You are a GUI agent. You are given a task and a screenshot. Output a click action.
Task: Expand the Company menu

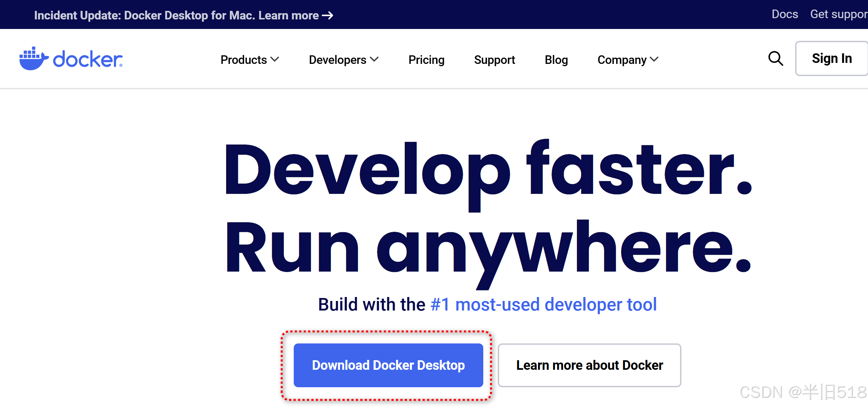click(x=628, y=60)
